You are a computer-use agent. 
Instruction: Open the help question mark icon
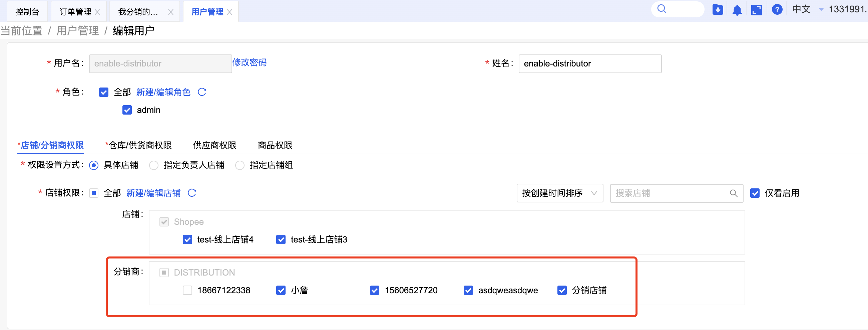click(777, 9)
